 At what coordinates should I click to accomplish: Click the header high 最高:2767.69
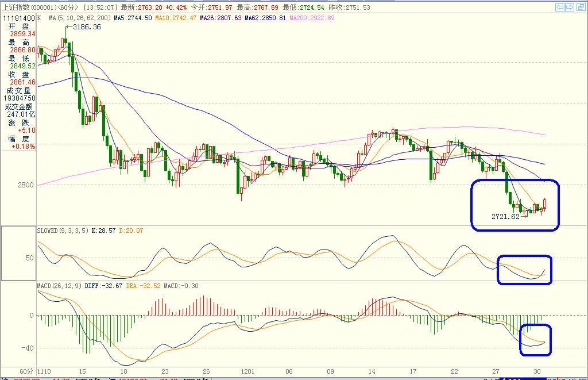tap(258, 7)
